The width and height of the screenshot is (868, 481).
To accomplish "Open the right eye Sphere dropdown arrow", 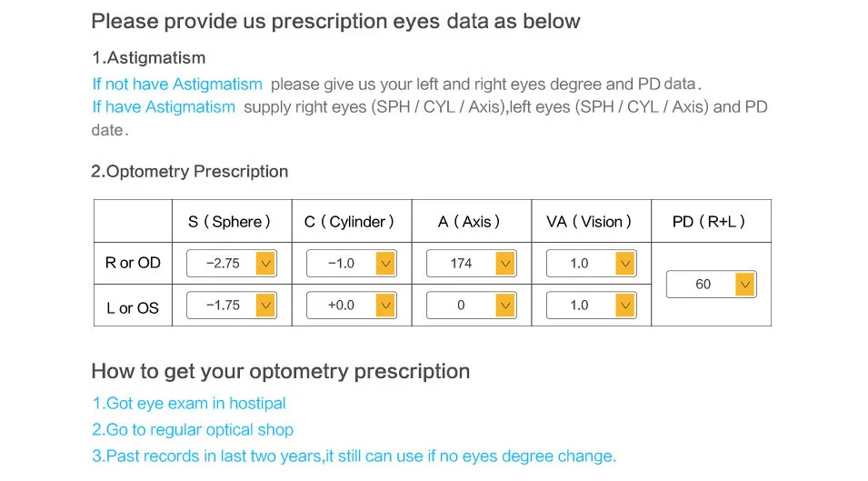I will tap(265, 264).
